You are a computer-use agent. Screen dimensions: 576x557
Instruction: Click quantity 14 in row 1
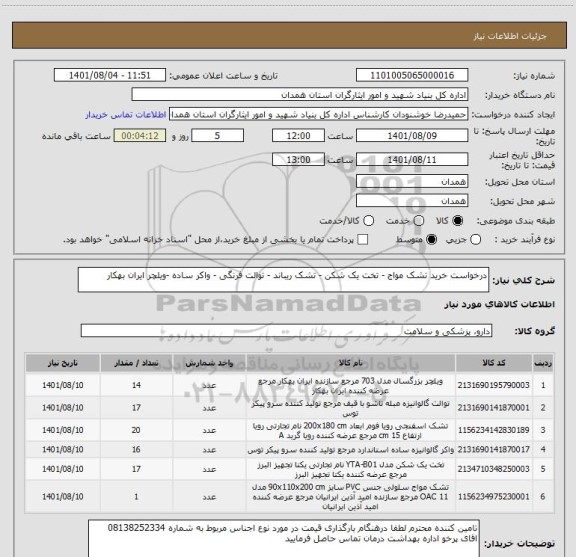tap(136, 385)
